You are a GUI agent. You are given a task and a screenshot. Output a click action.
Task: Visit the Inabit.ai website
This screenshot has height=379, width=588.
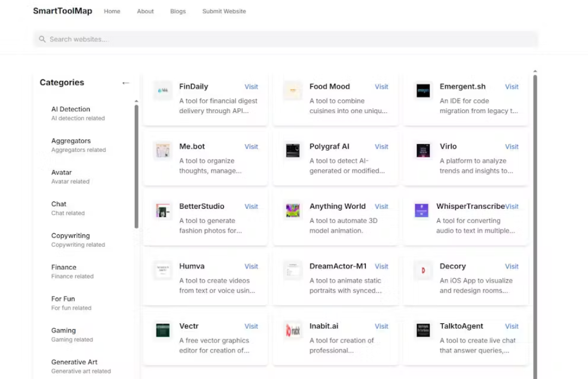coord(382,327)
